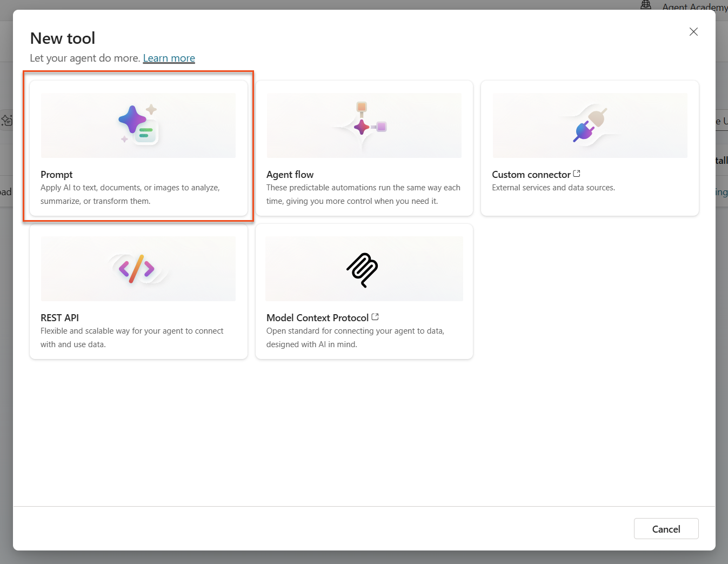Screen dimensions: 728x564
Task: Pick the REST API title
Action: coord(59,318)
